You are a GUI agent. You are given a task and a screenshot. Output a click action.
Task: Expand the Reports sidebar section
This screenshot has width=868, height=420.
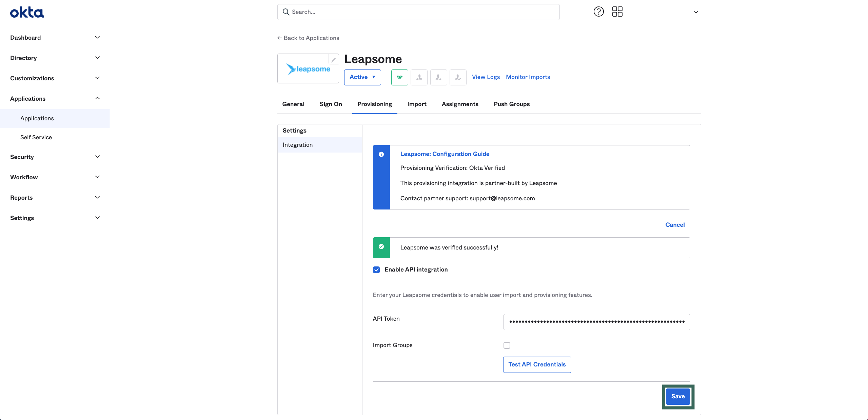pos(55,198)
